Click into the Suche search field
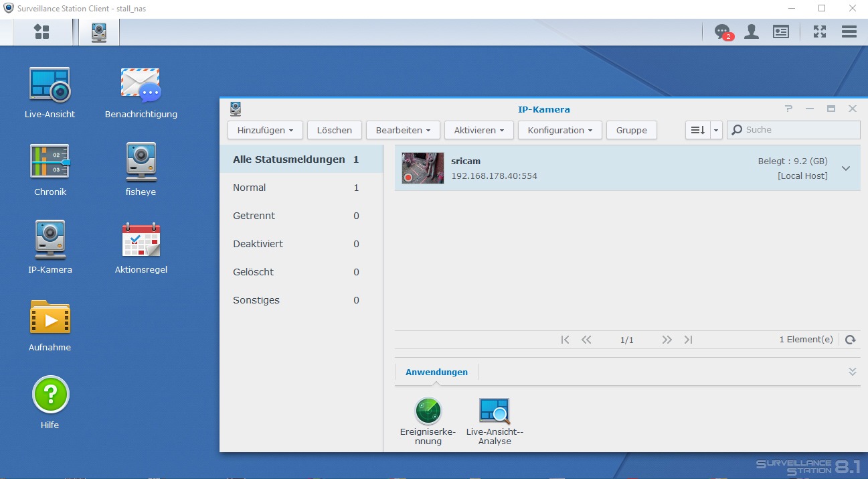The image size is (868, 479). (x=794, y=130)
